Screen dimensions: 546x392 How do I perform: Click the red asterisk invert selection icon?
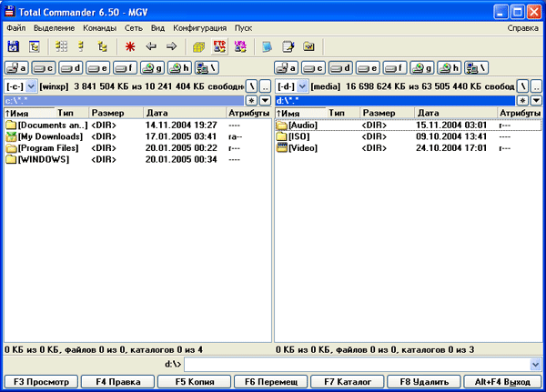click(130, 46)
